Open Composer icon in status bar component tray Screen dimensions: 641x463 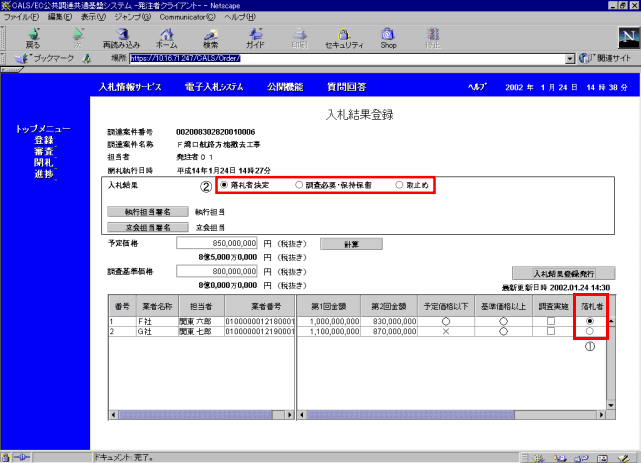(624, 458)
